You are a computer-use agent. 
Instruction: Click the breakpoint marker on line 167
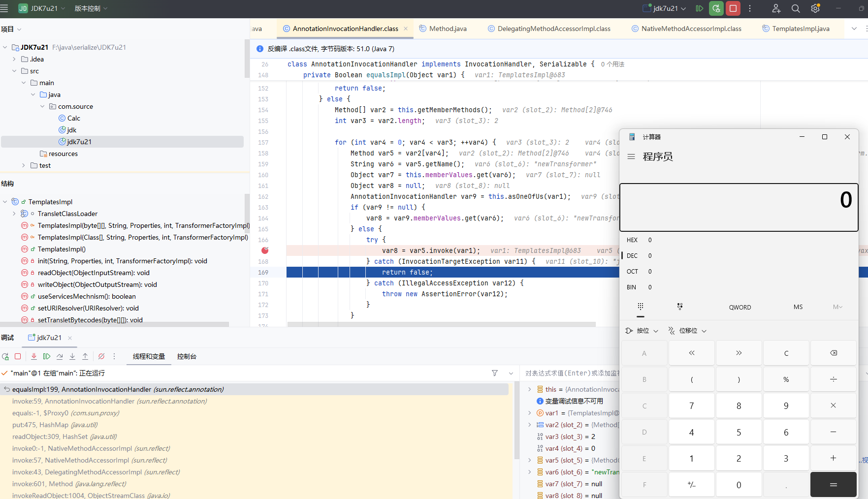point(265,250)
